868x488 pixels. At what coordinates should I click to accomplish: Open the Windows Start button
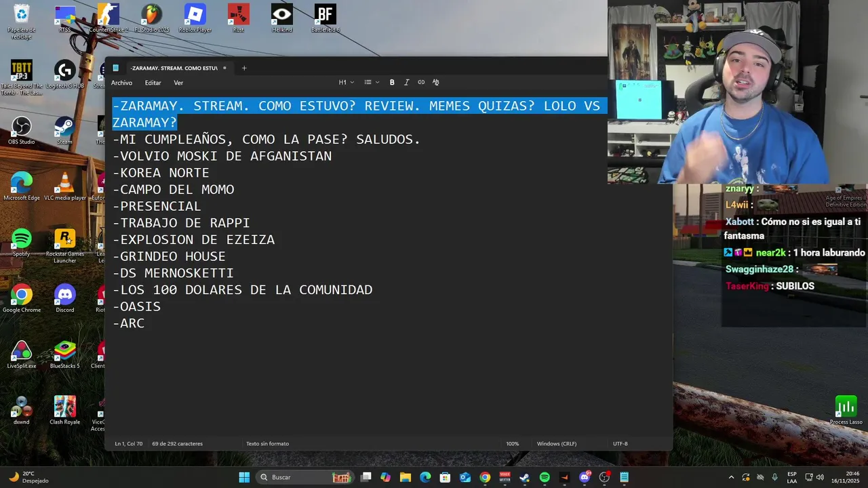click(244, 477)
